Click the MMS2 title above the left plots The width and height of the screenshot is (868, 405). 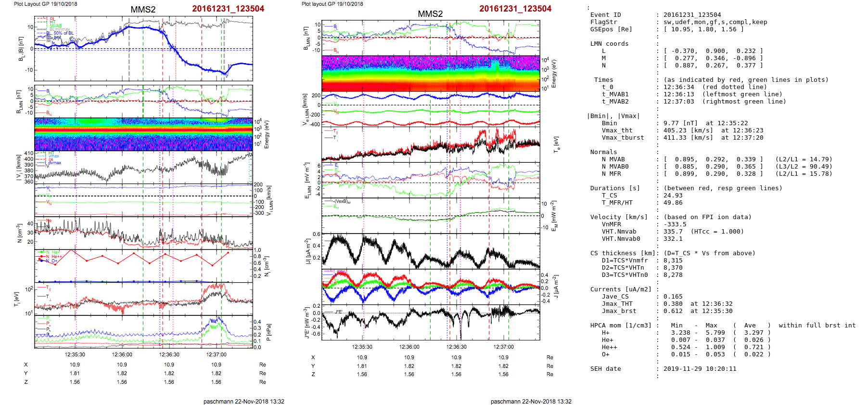point(143,10)
